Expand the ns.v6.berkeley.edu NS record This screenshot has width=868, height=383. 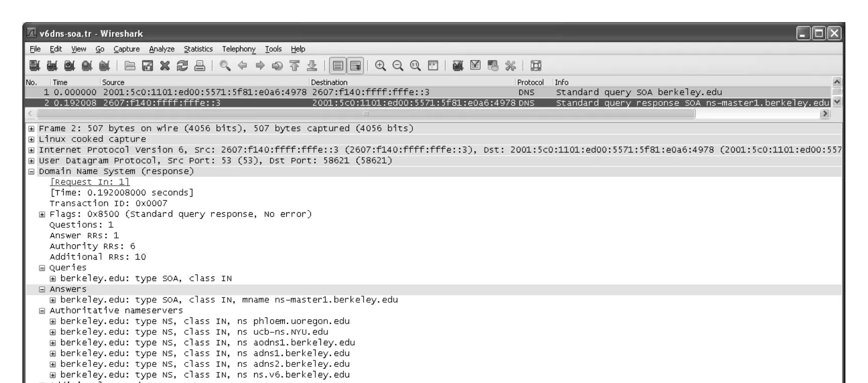(53, 375)
